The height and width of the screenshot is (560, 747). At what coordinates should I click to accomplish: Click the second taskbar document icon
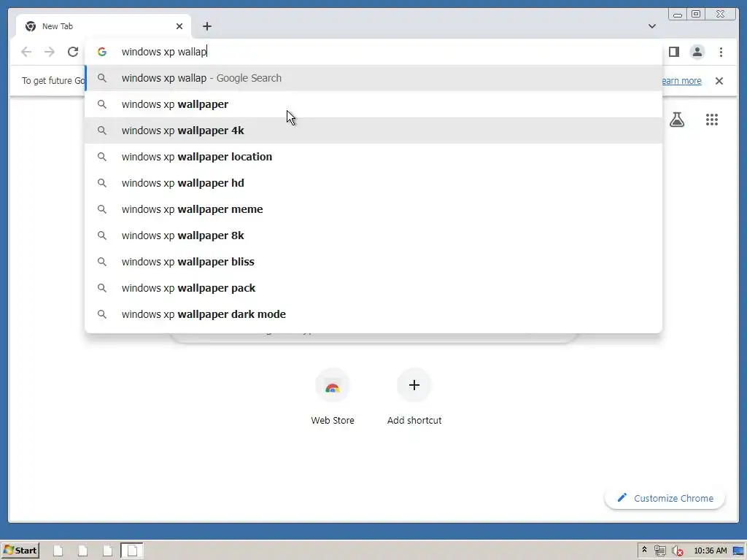[83, 551]
